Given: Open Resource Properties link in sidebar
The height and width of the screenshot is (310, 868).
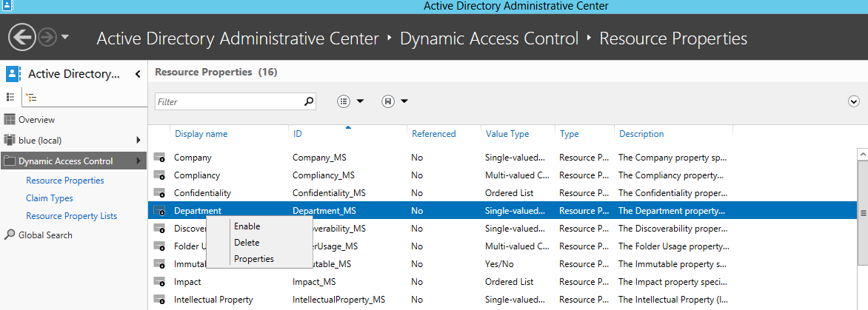Looking at the screenshot, I should tap(64, 180).
